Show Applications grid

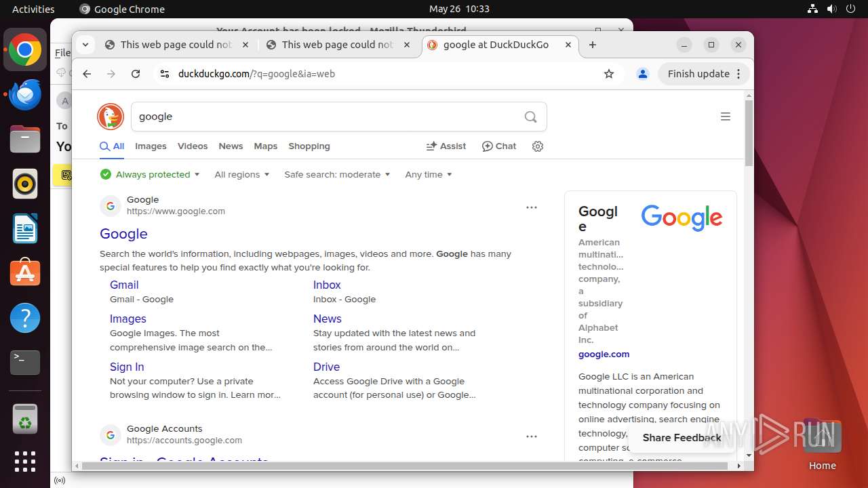coord(25,462)
